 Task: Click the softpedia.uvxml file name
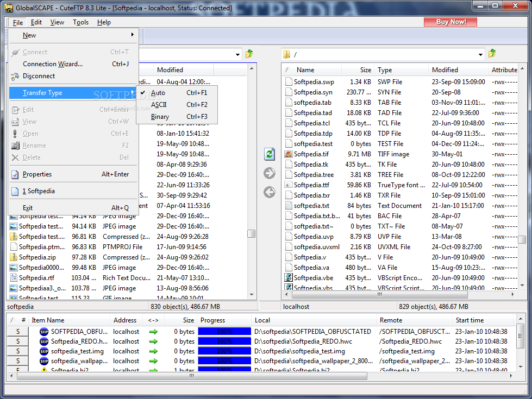(317, 247)
